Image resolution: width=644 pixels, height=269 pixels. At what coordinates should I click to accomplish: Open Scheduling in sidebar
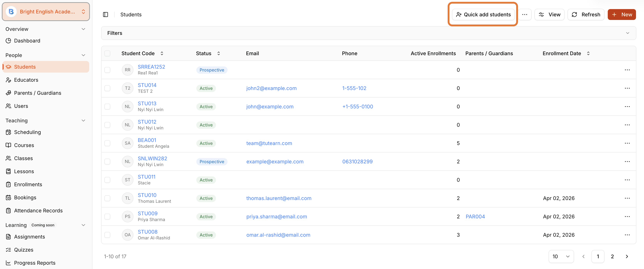click(x=46, y=132)
